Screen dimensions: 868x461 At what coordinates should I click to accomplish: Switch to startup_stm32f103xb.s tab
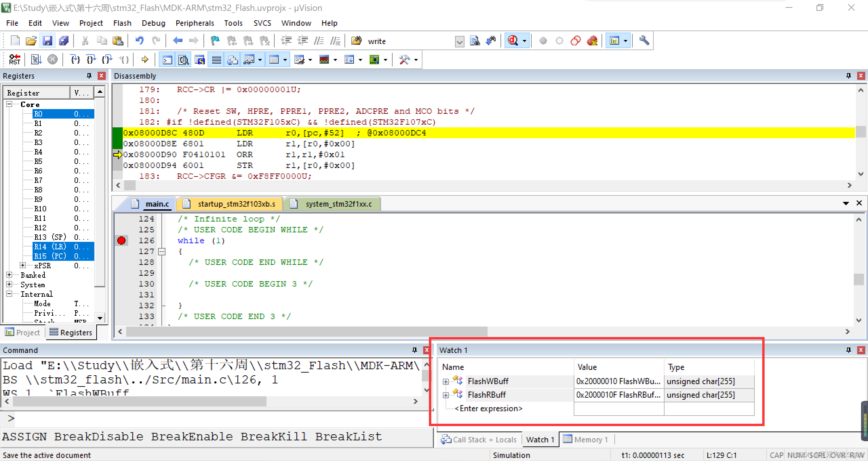[x=236, y=204]
